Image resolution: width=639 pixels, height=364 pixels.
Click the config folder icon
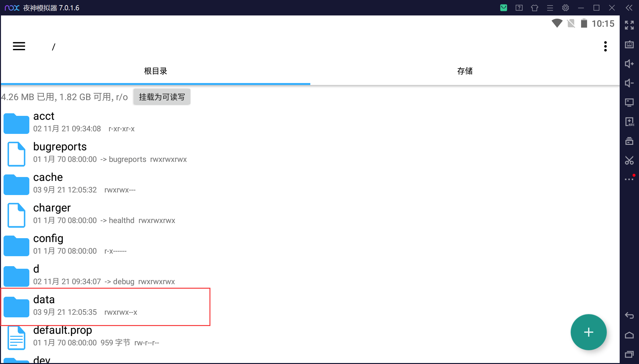click(16, 245)
